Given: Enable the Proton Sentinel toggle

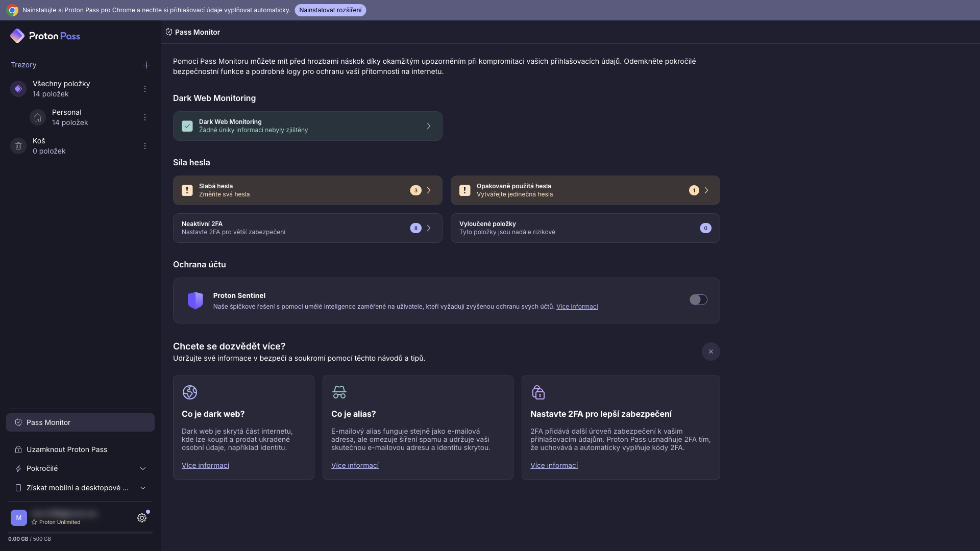Looking at the screenshot, I should [x=698, y=299].
